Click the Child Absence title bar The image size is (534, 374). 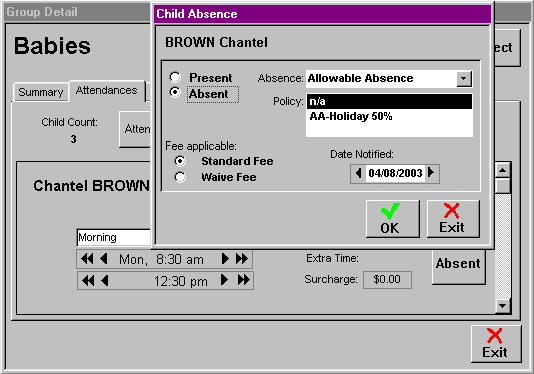click(322, 14)
